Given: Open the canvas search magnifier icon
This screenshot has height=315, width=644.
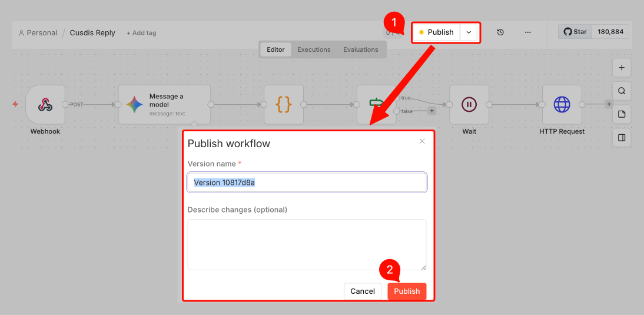Looking at the screenshot, I should 622,91.
